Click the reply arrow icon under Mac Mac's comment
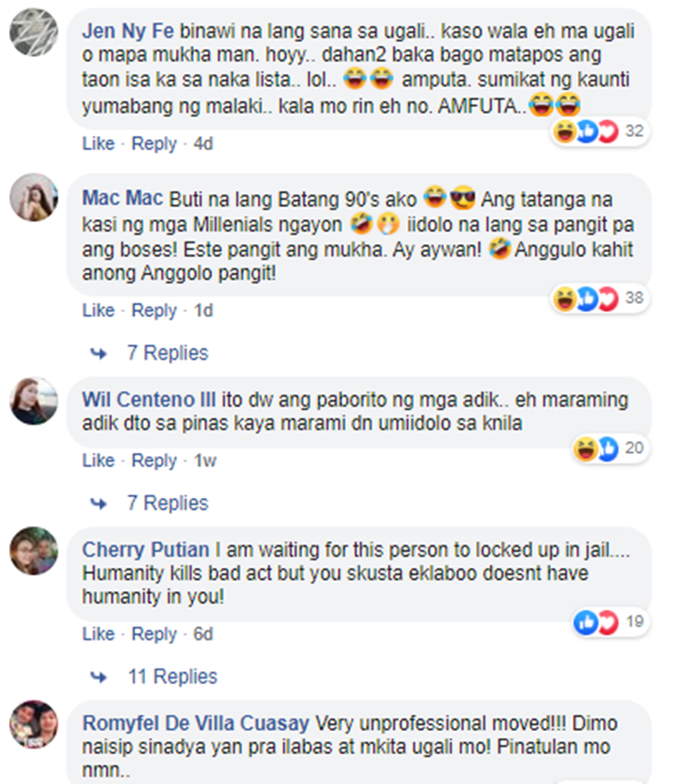The width and height of the screenshot is (699, 784). coord(99,353)
